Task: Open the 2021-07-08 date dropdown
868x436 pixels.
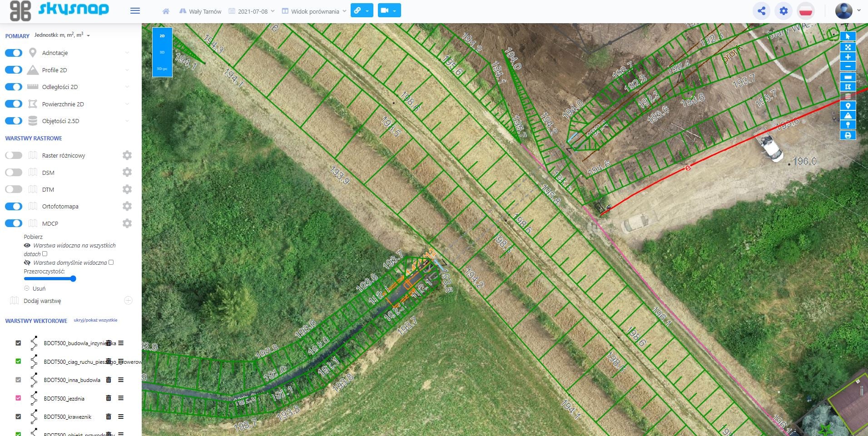Action: click(252, 11)
